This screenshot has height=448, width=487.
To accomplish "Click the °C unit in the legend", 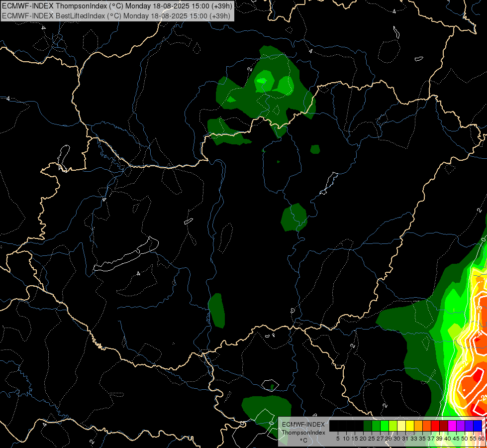I will pyautogui.click(x=303, y=441).
